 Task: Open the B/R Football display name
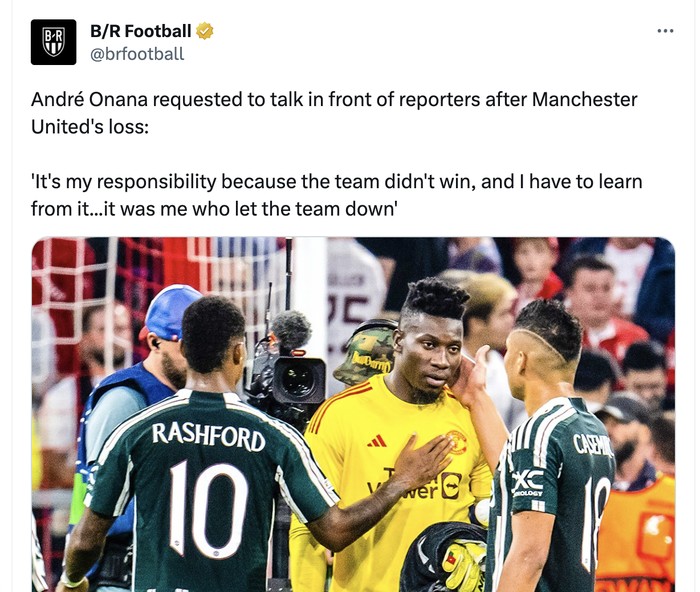pos(140,31)
